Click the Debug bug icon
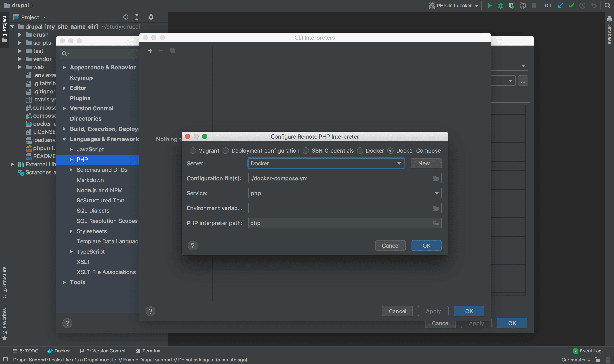The height and width of the screenshot is (364, 614). click(x=500, y=5)
